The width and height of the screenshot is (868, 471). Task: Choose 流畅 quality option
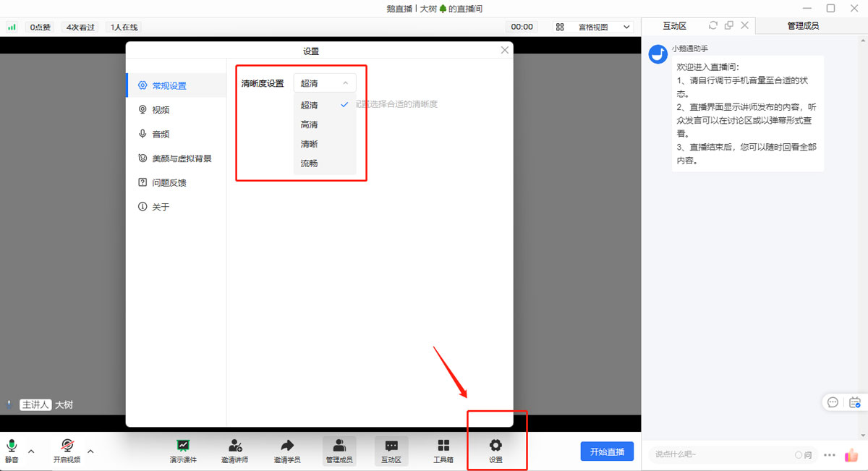click(310, 164)
